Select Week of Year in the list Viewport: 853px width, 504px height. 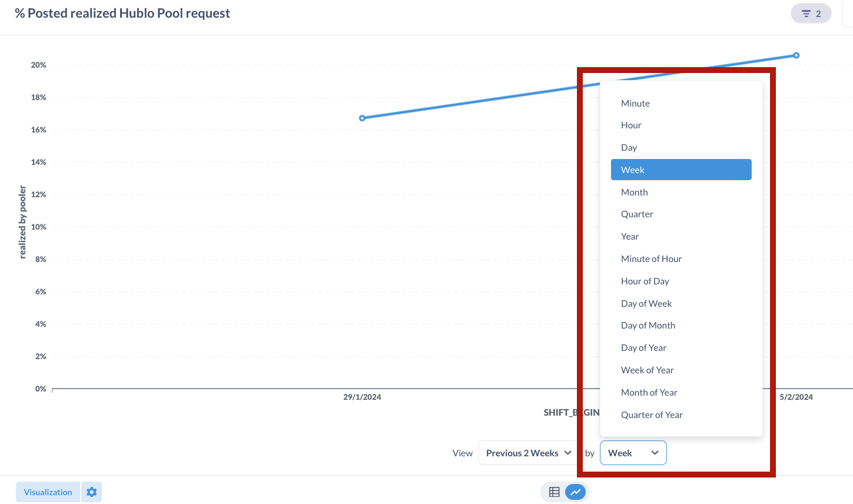pos(648,370)
